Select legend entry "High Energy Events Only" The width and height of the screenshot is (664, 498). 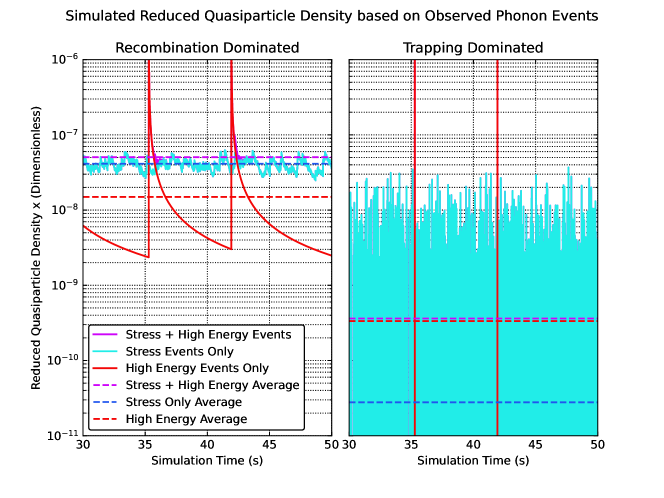point(197,368)
